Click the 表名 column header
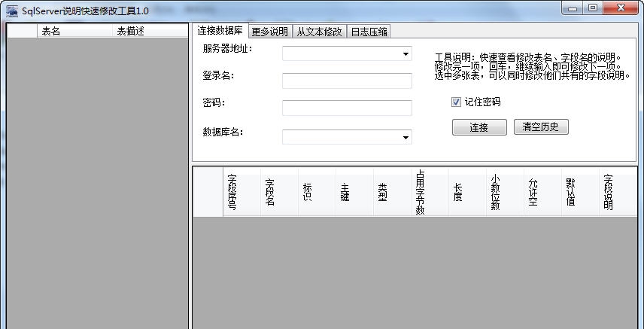This screenshot has width=644, height=329. (x=74, y=31)
